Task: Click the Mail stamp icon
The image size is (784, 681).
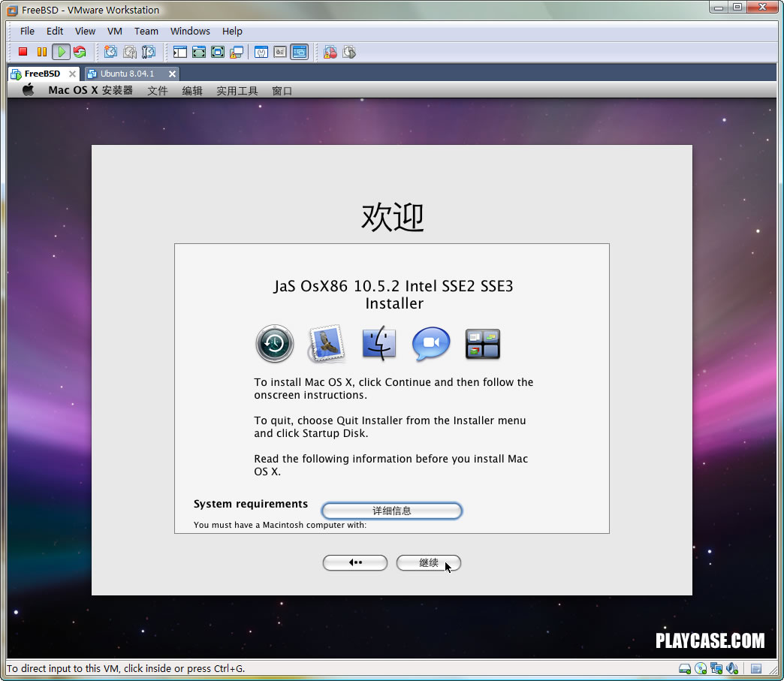Action: pos(327,343)
